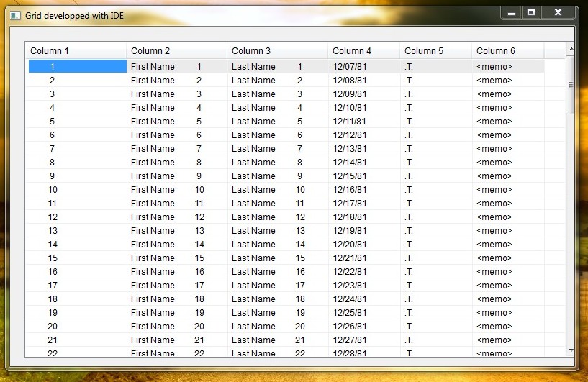Select Last Name cell in row 17
The width and height of the screenshot is (588, 382).
253,286
